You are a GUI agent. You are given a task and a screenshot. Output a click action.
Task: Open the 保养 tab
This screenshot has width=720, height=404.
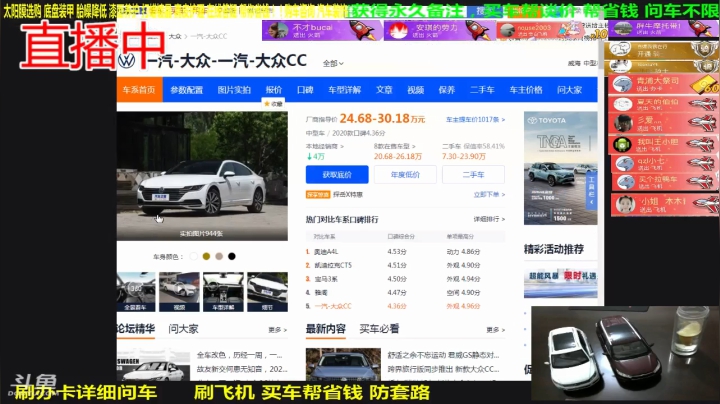pyautogui.click(x=446, y=90)
